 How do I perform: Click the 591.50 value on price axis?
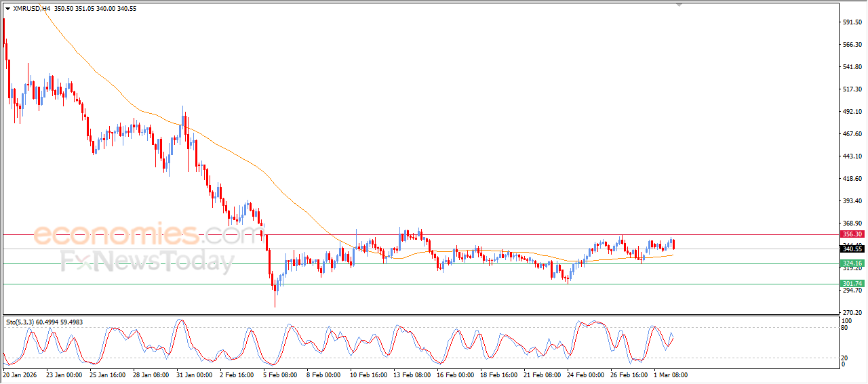(x=852, y=22)
